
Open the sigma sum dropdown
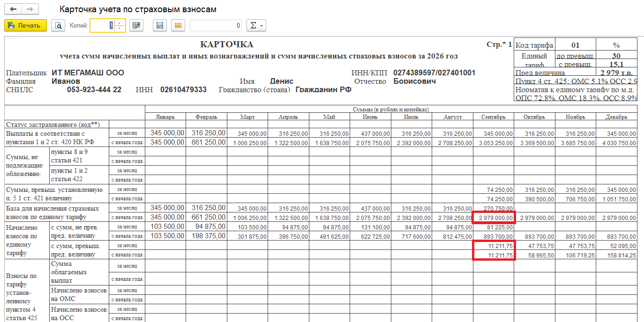pyautogui.click(x=256, y=25)
